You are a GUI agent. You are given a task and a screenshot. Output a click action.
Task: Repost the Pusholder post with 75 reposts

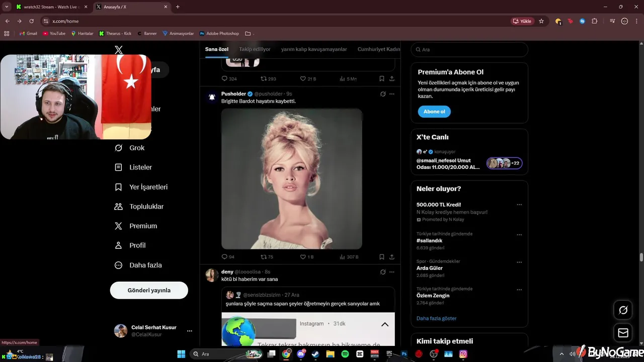[x=267, y=257]
